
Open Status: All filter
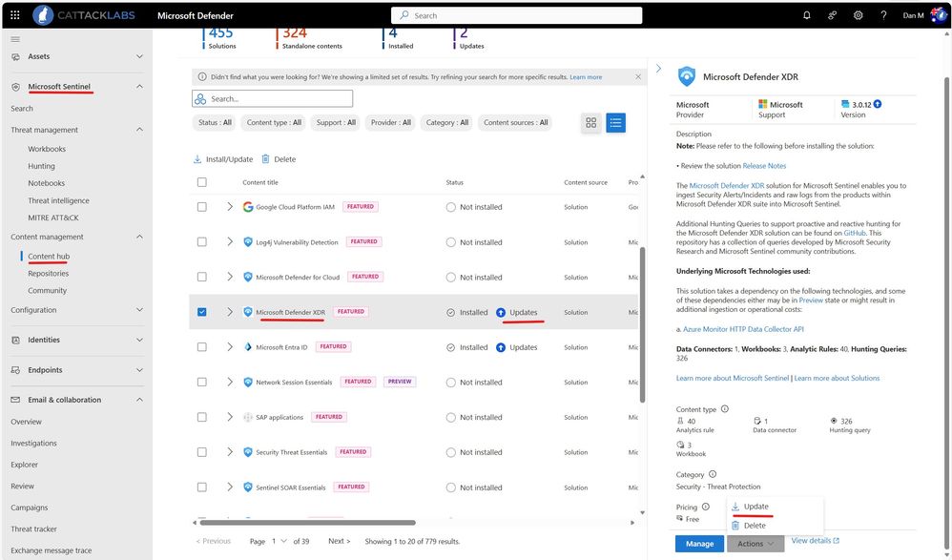click(x=215, y=123)
